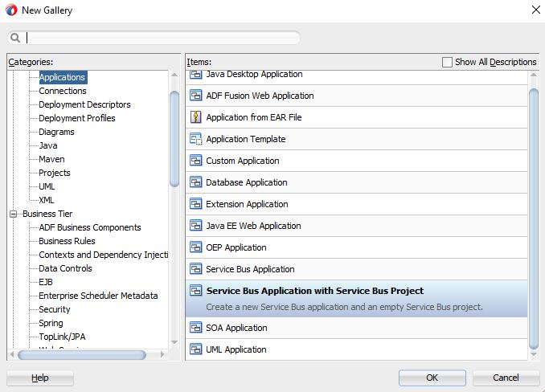545x392 pixels.
Task: Click the Database Application icon
Action: click(x=195, y=182)
